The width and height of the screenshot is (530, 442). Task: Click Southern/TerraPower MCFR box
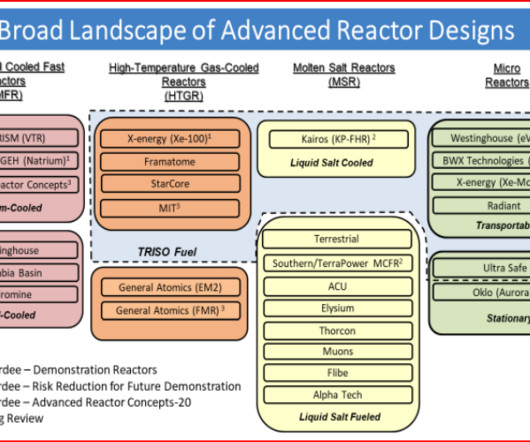click(x=338, y=263)
